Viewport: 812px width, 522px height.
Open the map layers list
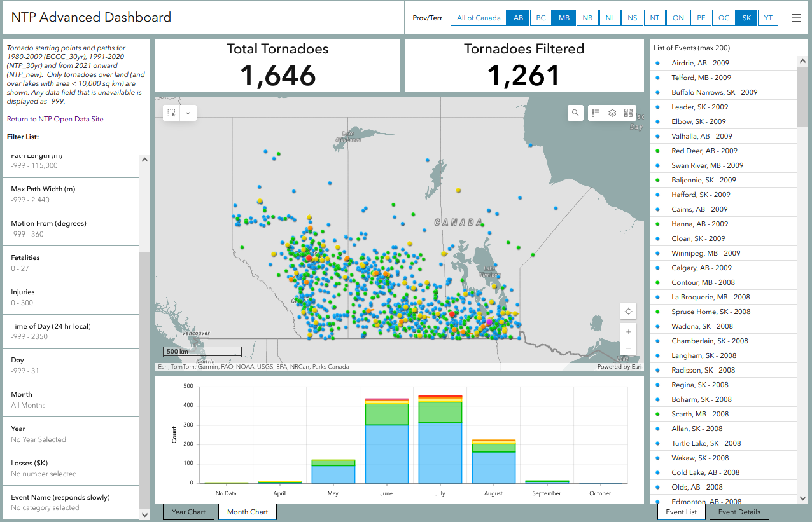(x=612, y=113)
